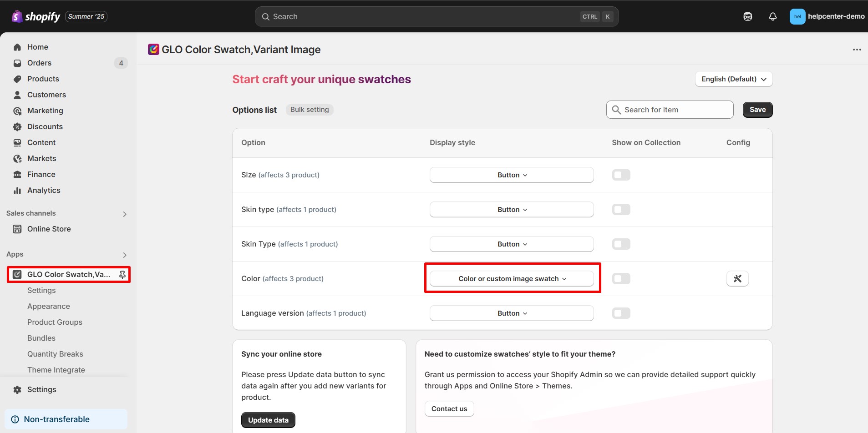Toggle Show on Collection for Language version
This screenshot has width=868, height=433.
point(621,313)
